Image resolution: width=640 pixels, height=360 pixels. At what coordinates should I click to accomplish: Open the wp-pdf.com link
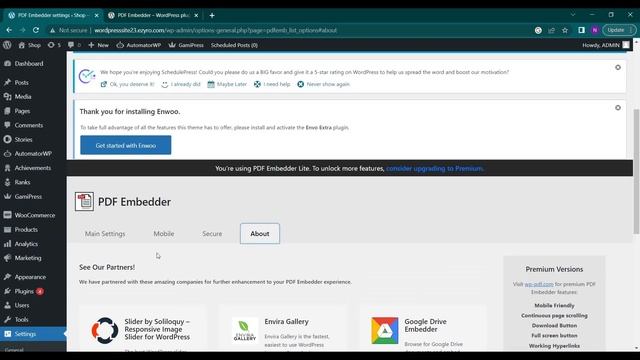(539, 284)
